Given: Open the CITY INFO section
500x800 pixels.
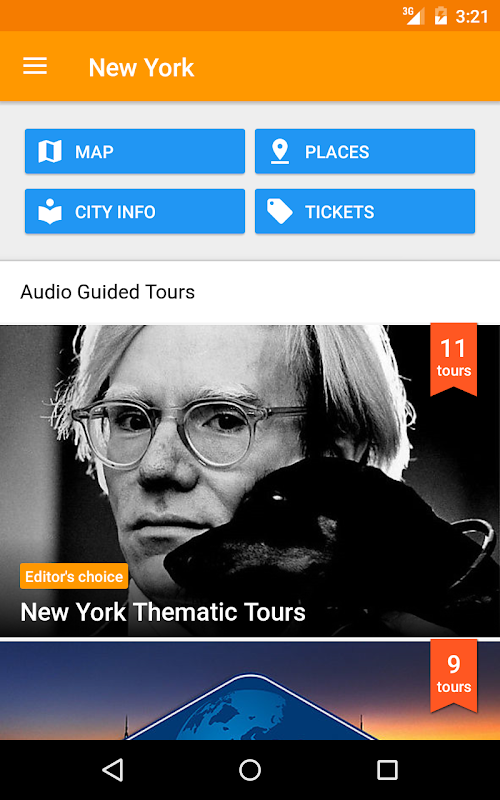Looking at the screenshot, I should click(135, 211).
